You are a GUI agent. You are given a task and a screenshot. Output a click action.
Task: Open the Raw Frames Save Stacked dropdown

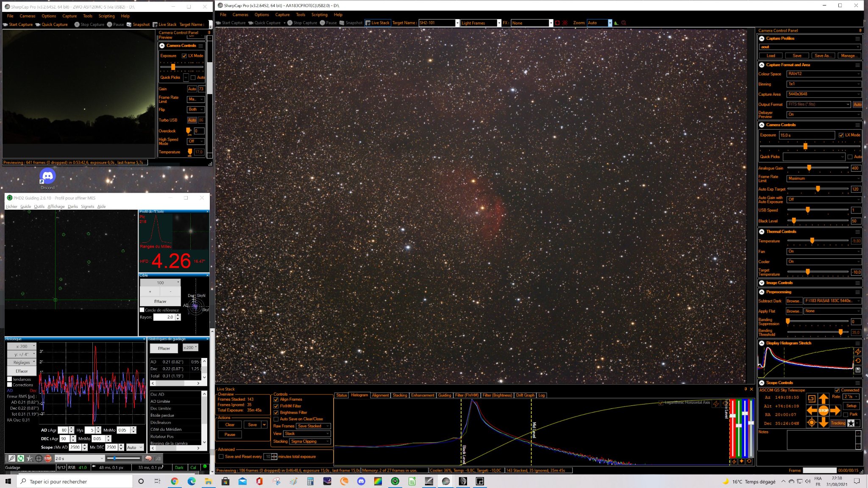click(x=313, y=426)
